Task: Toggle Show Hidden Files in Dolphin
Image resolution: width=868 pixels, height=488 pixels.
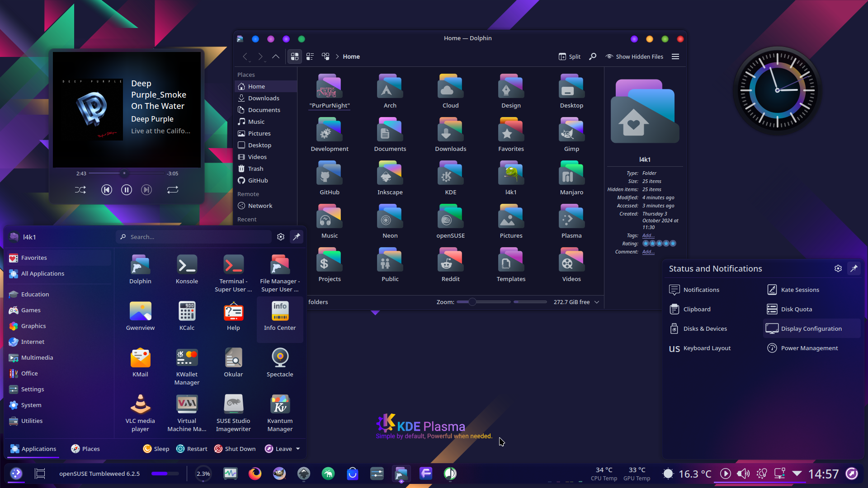Action: (x=635, y=56)
